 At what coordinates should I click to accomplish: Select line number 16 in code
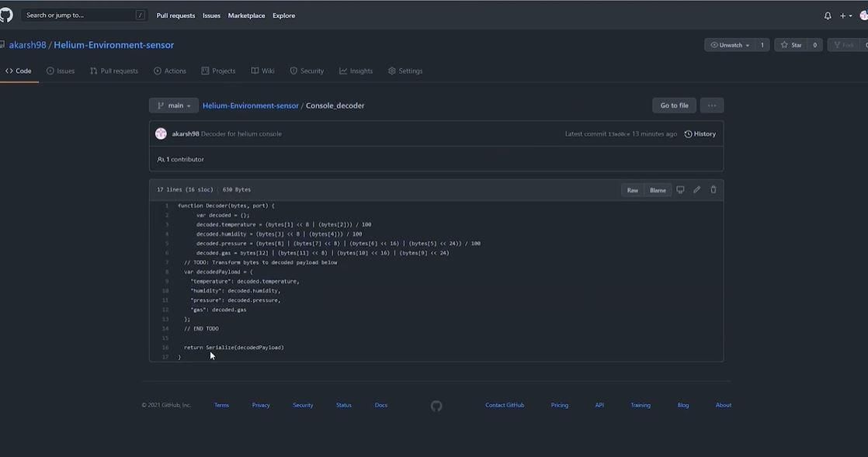(x=165, y=348)
